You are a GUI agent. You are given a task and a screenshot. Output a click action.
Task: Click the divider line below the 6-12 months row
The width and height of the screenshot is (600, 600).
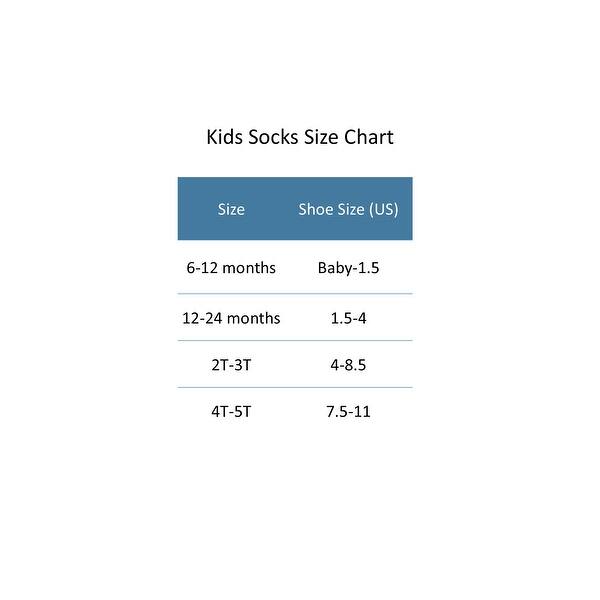[x=295, y=294]
